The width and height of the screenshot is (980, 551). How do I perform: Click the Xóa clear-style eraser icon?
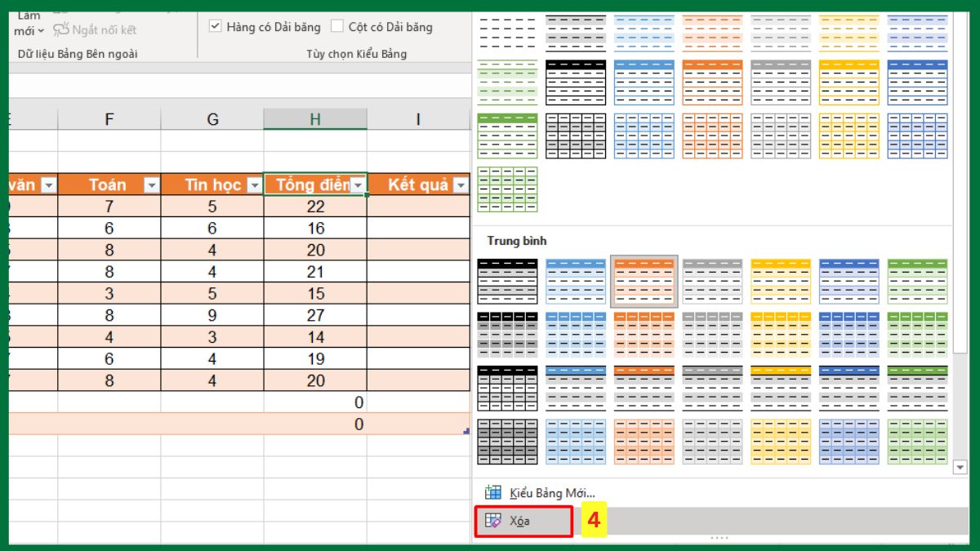pyautogui.click(x=493, y=519)
